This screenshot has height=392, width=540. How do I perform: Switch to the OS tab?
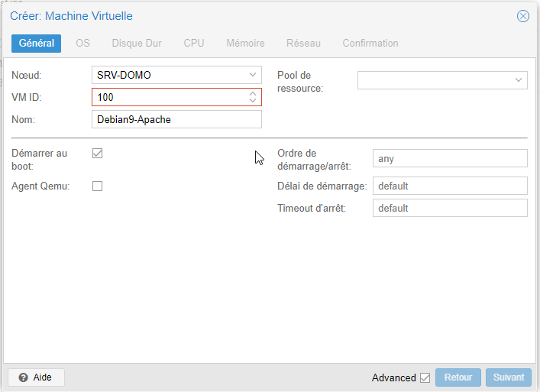pos(82,43)
